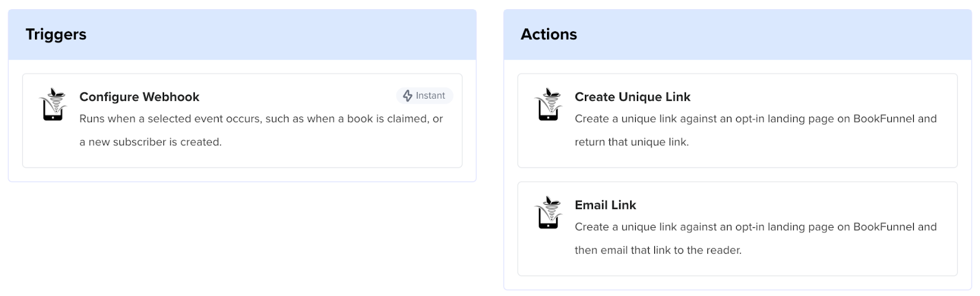Select the Email Link action card

pos(737,229)
